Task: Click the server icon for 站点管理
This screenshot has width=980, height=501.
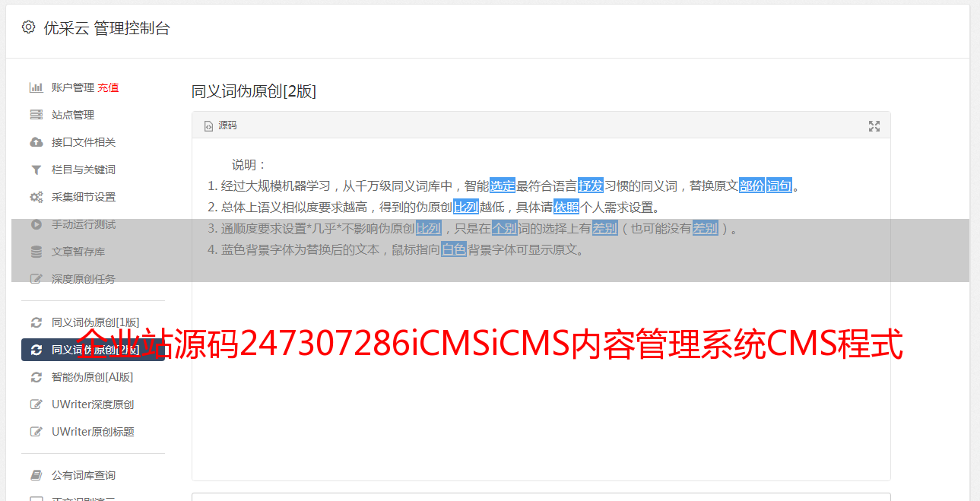Action: (36, 115)
